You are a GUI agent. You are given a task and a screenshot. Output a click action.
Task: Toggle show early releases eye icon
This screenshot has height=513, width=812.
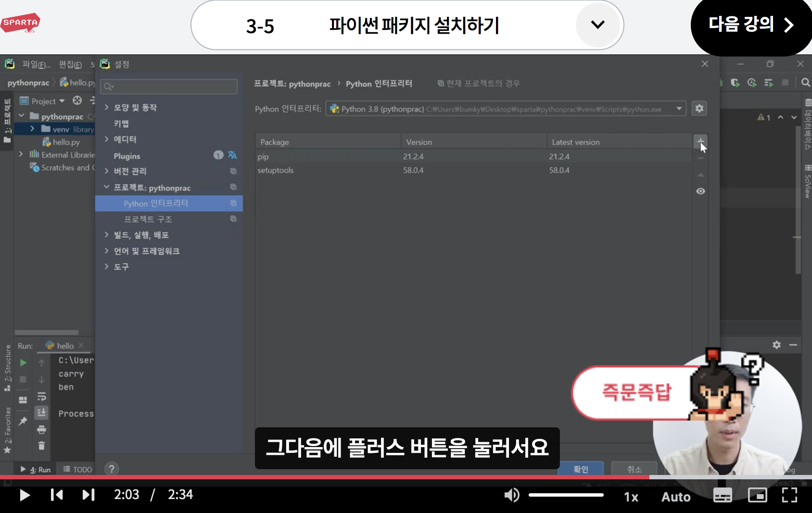[x=700, y=191]
